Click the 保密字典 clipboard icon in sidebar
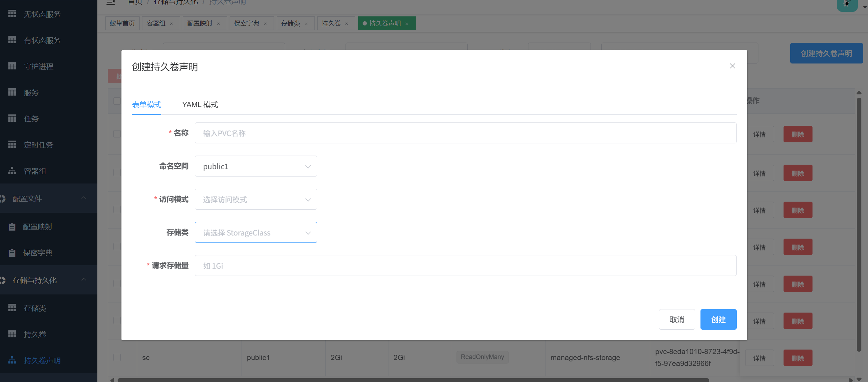The width and height of the screenshot is (868, 382). [12, 253]
